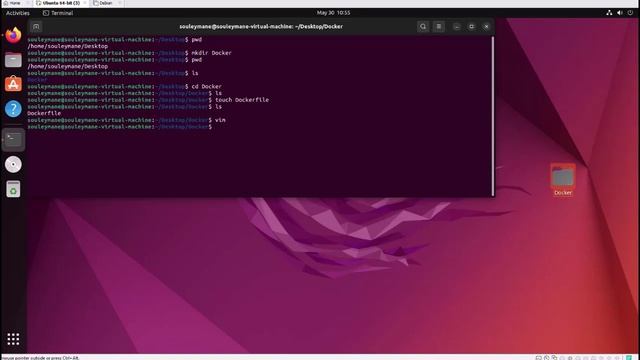Click the 'Dockerfile' ls output line
This screenshot has height=360, width=640.
pos(44,113)
